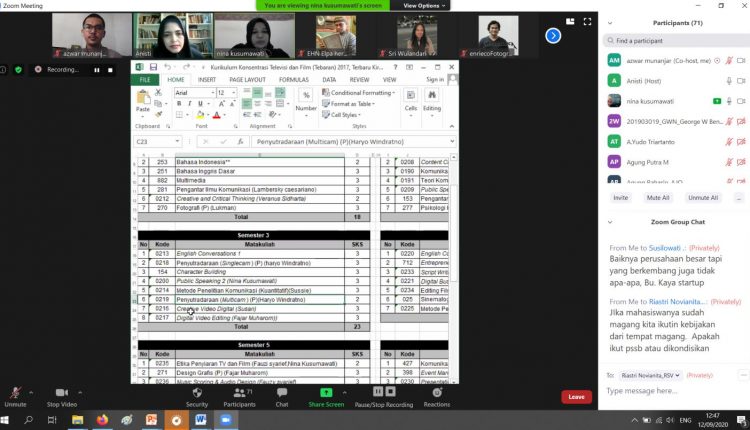Open the Chat bubble icon
The height and width of the screenshot is (430, 750).
pyautogui.click(x=282, y=393)
